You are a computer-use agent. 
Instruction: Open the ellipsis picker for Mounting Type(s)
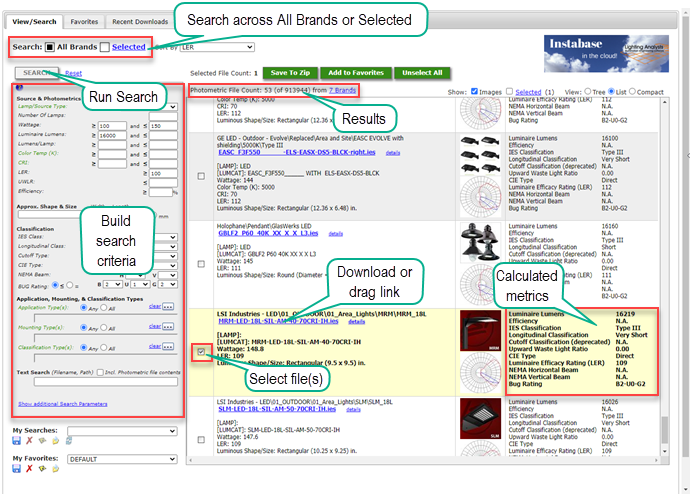[x=168, y=326]
